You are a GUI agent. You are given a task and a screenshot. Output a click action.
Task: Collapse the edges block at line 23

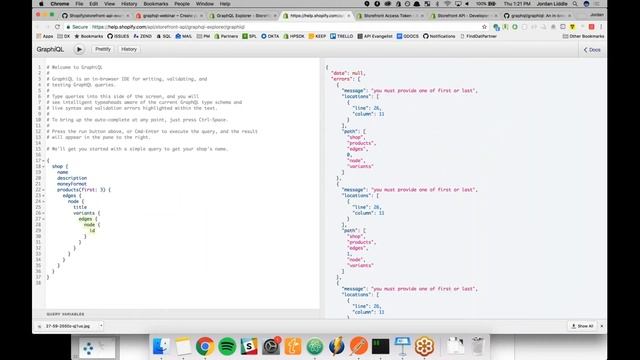click(x=44, y=196)
